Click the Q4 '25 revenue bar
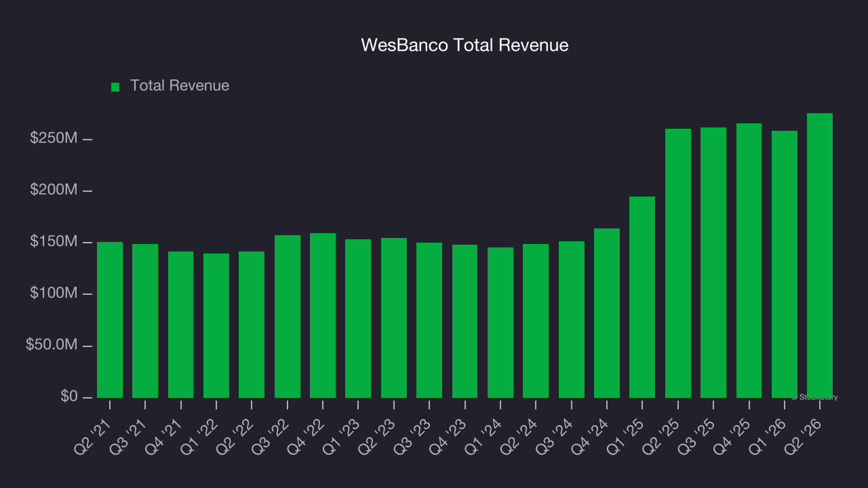Viewport: 868px width, 488px height. [x=749, y=260]
